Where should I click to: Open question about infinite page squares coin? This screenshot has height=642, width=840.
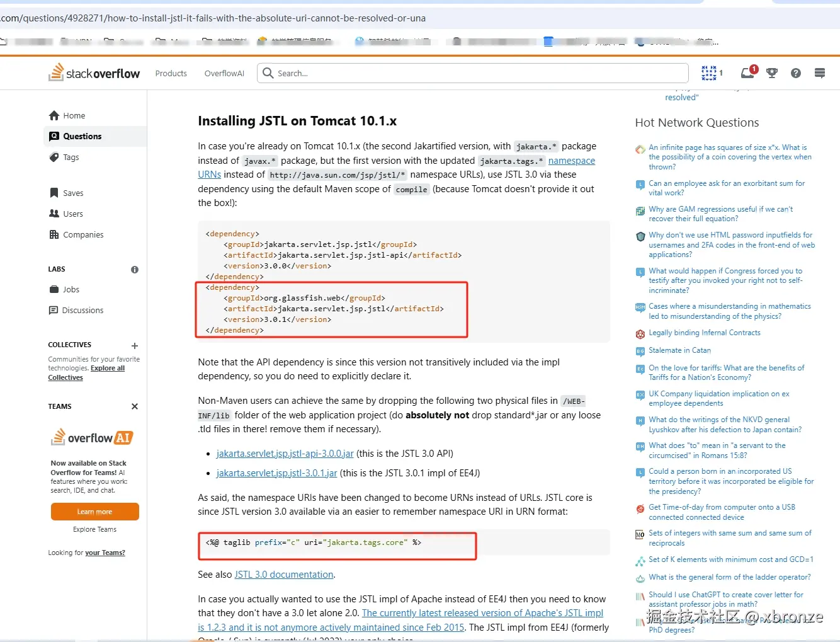(x=730, y=157)
